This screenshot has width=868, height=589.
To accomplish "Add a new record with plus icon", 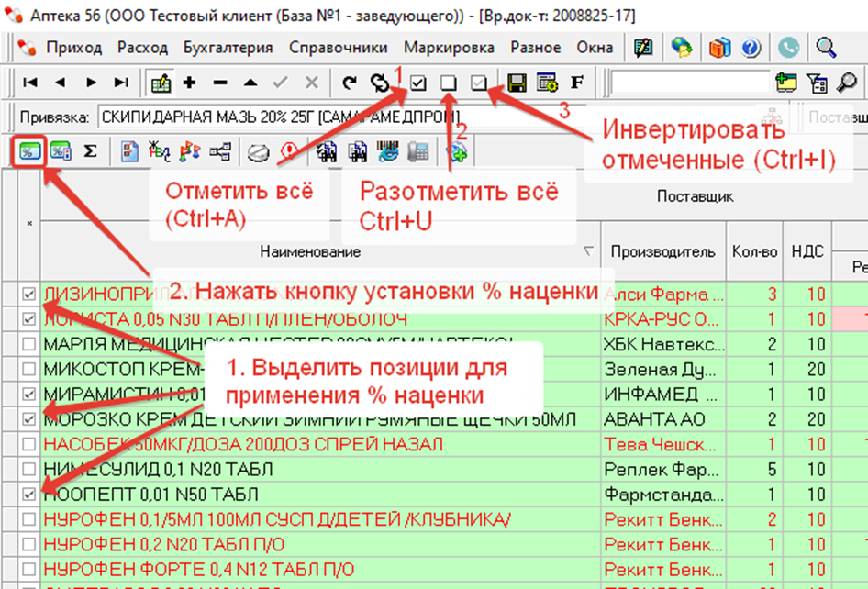I will (190, 83).
